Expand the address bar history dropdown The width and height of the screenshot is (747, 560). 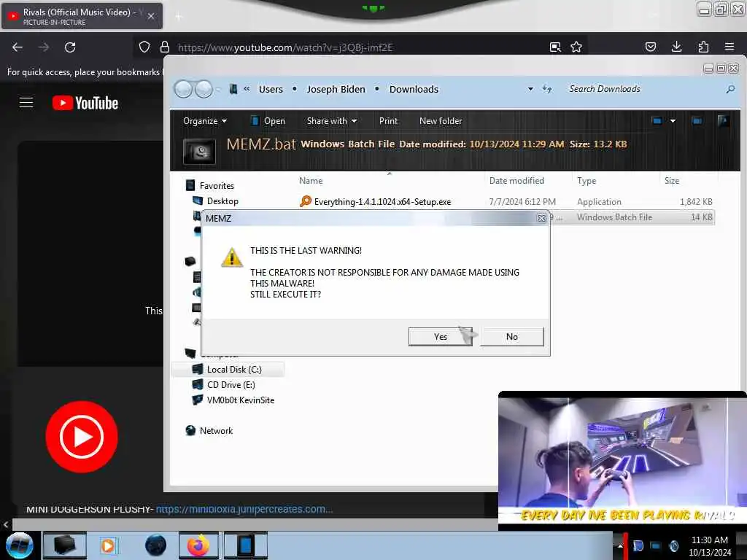pyautogui.click(x=530, y=89)
